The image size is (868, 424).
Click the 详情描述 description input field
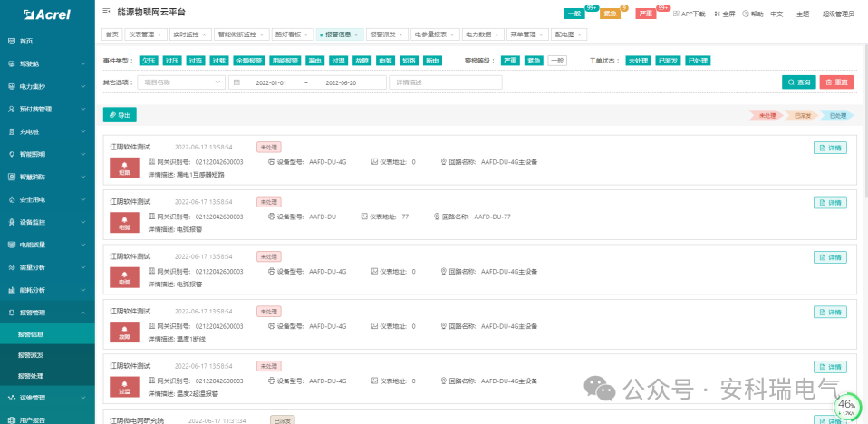pos(446,82)
